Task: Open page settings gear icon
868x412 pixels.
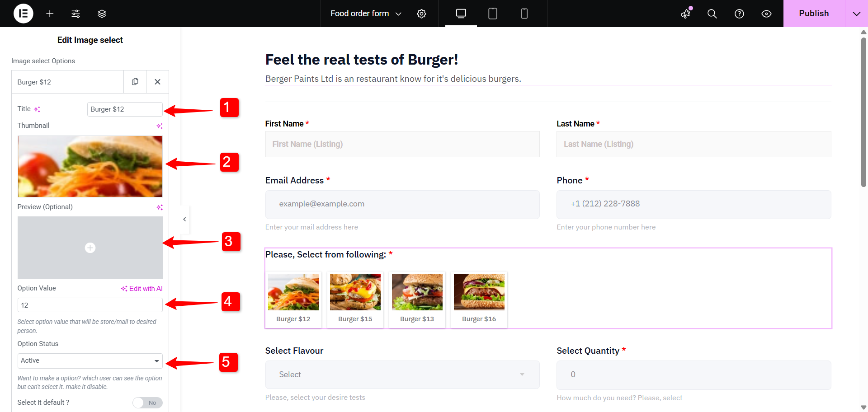Action: click(421, 14)
